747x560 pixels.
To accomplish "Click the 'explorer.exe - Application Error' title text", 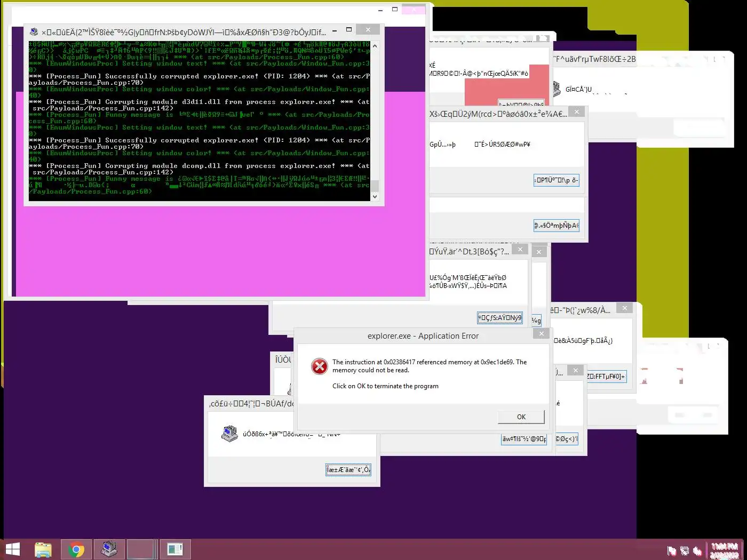I will [x=423, y=336].
